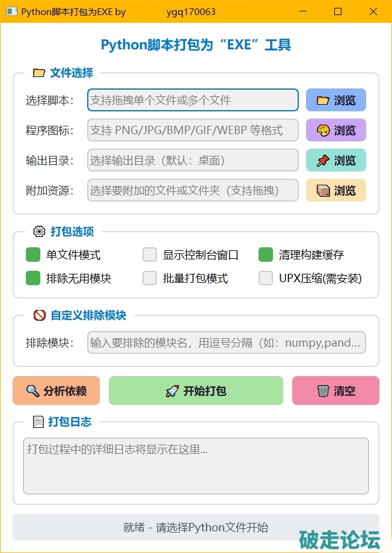Viewport: 392px width, 553px height.
Task: Disable the 单文件模式 checkbox
Action: 33,255
